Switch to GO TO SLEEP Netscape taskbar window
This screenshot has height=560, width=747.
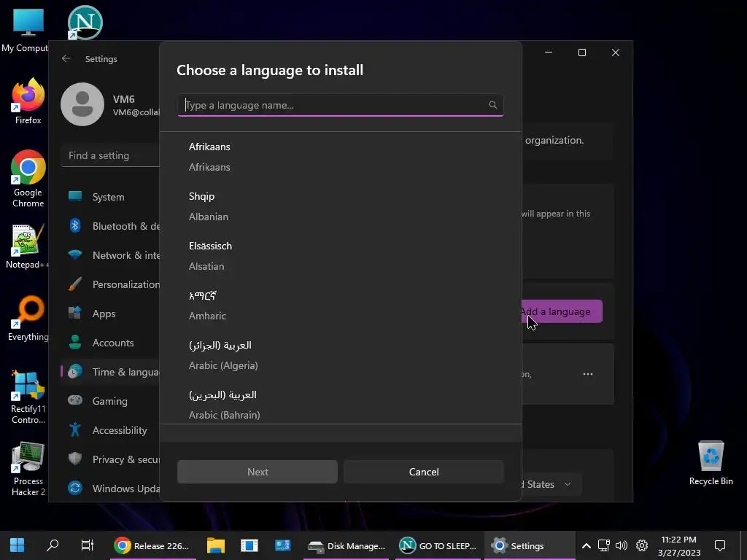tap(438, 545)
